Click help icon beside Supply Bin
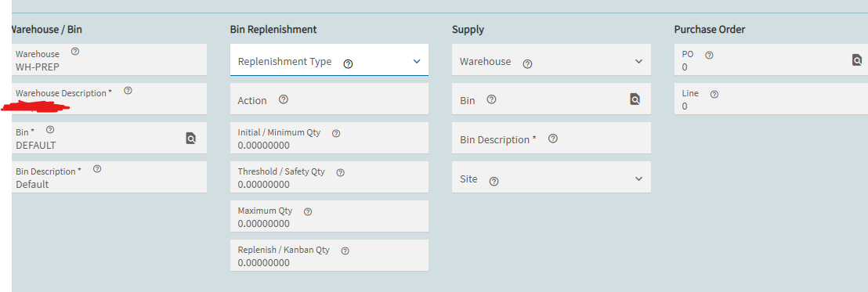Viewport: 868px width, 292px height. (491, 99)
